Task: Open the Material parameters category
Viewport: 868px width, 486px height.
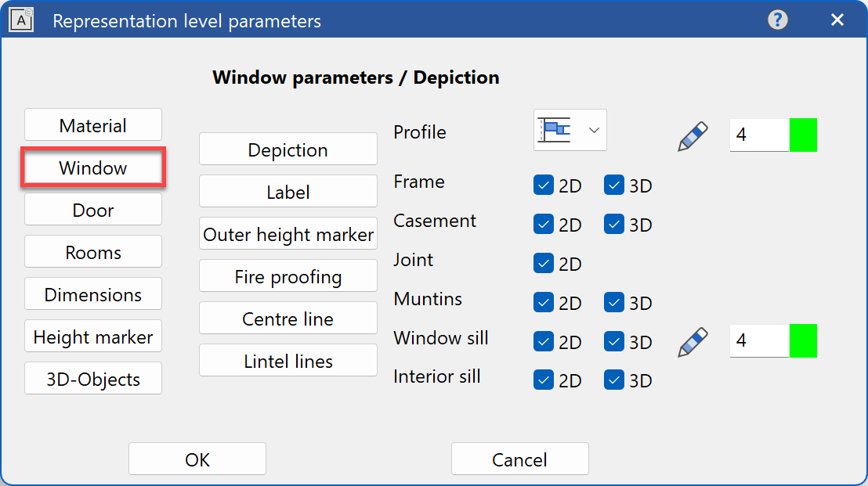Action: [x=92, y=124]
